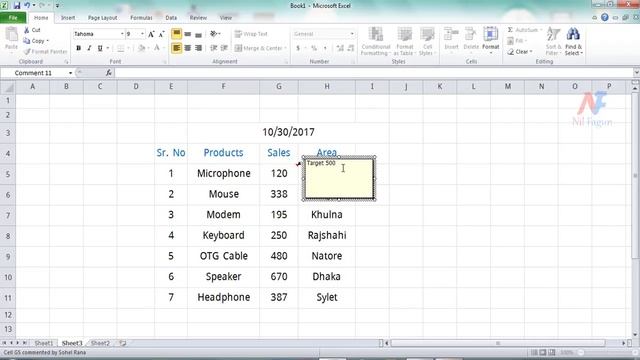Viewport: 640px width, 360px height.
Task: Click the Undo icon in quick access toolbar
Action: (x=27, y=6)
